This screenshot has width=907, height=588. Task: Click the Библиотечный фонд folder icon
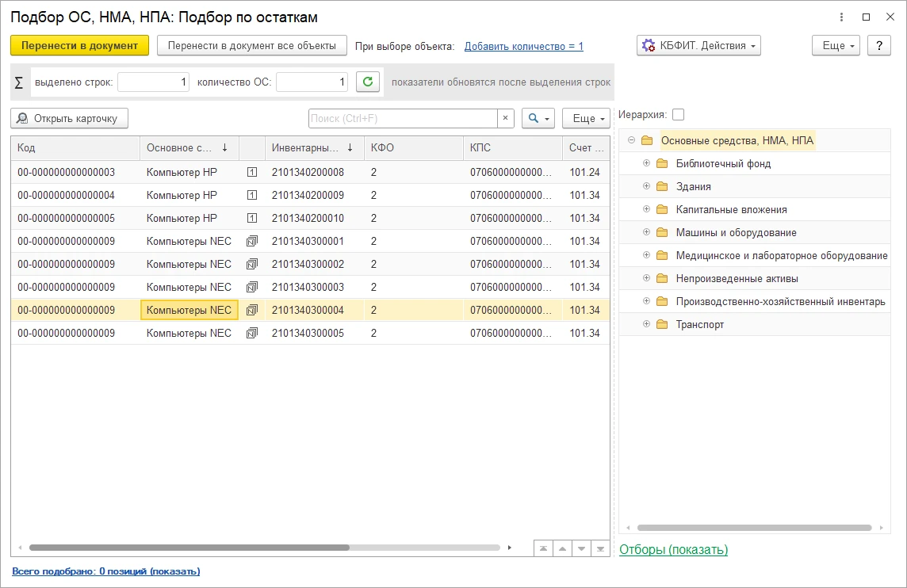tap(662, 163)
